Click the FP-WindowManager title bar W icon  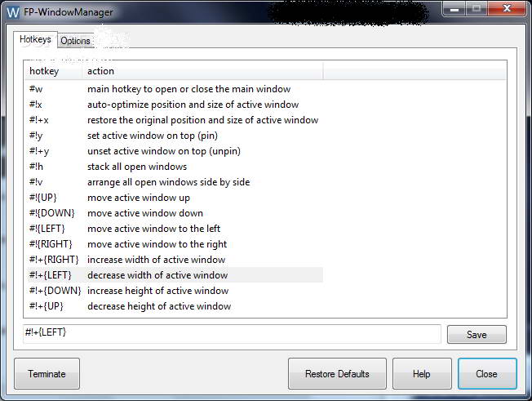click(x=13, y=12)
